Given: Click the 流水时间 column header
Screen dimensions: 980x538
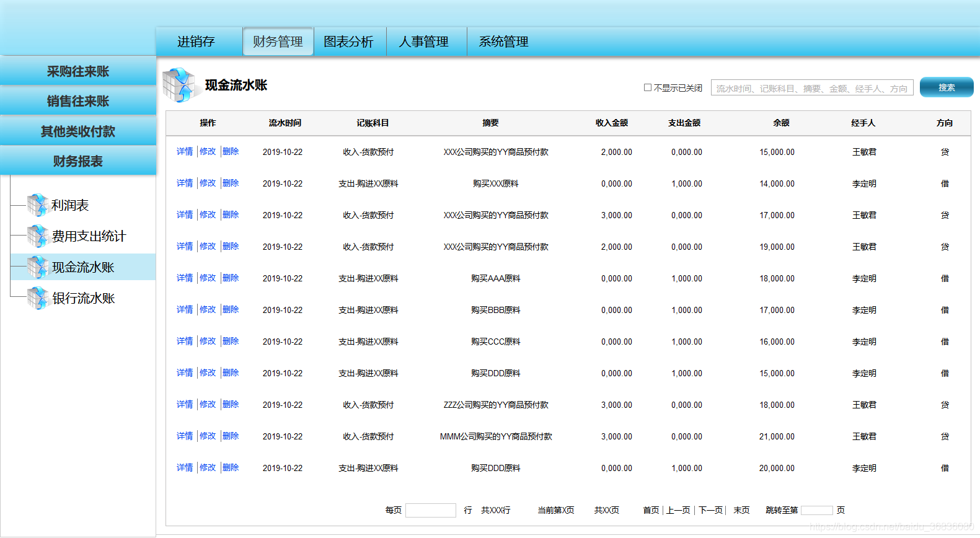Looking at the screenshot, I should (285, 123).
